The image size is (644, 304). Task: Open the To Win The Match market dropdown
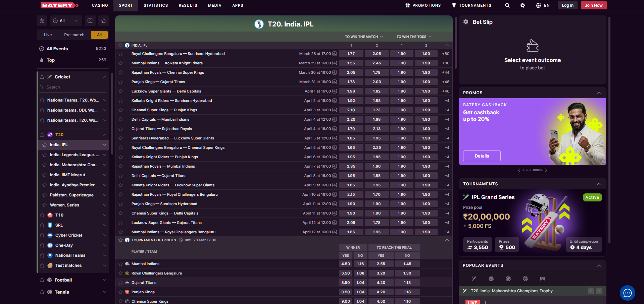point(364,37)
